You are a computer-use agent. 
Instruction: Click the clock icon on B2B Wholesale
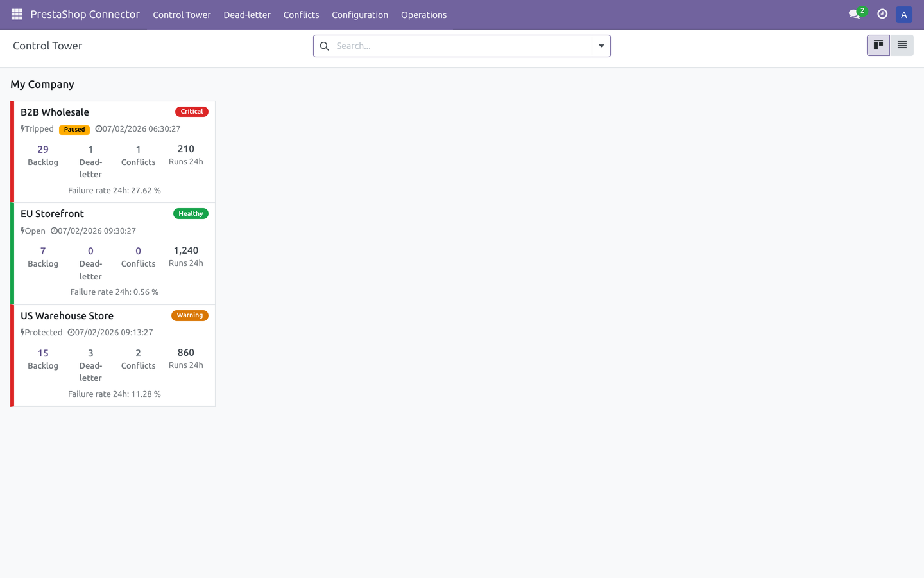click(99, 129)
